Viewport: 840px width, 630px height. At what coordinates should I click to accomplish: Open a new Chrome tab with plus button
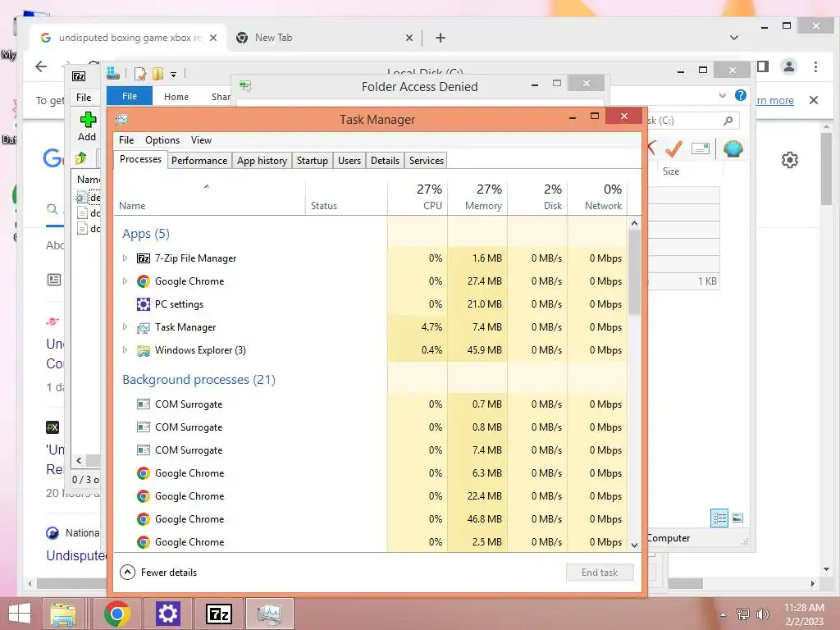click(441, 38)
